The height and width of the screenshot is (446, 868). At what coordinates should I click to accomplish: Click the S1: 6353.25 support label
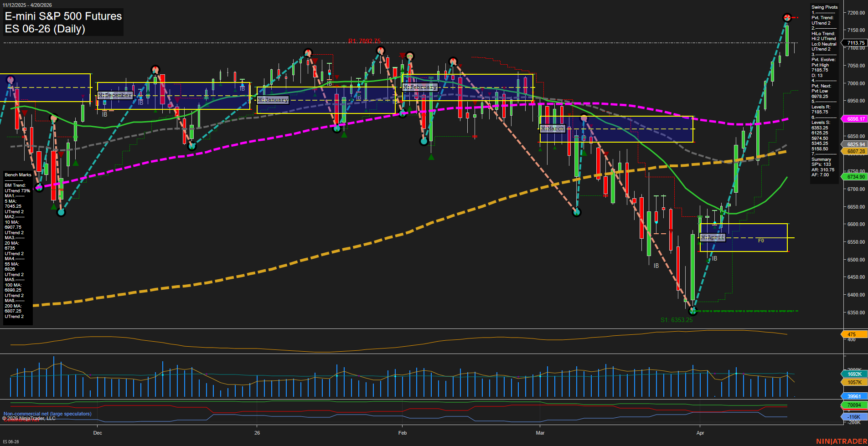(677, 319)
